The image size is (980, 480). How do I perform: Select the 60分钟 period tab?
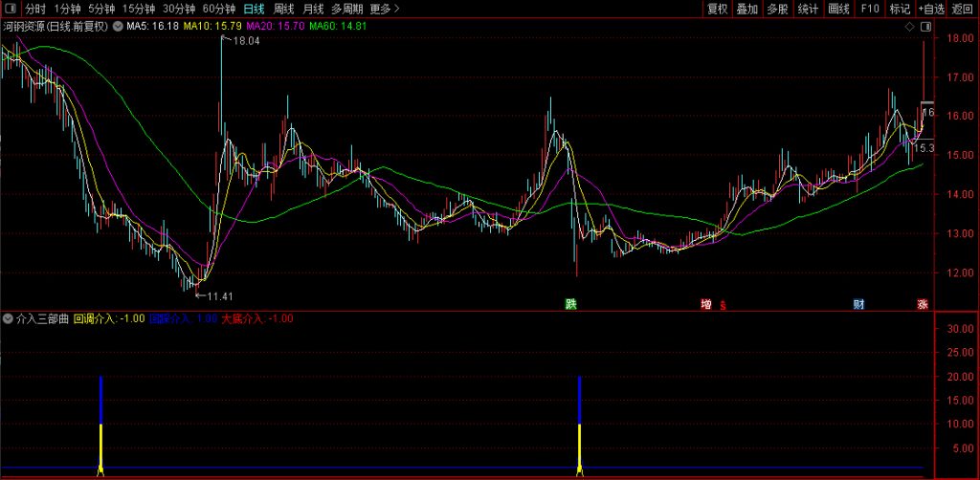218,9
